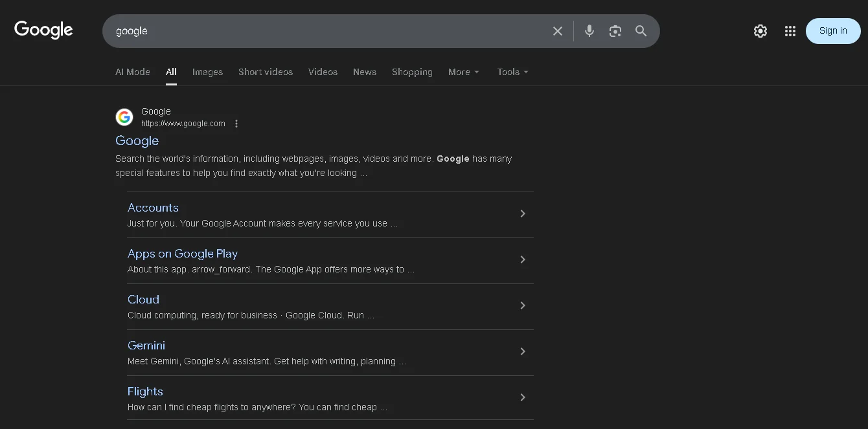Open the Google apps grid icon
This screenshot has width=868, height=429.
coord(790,31)
